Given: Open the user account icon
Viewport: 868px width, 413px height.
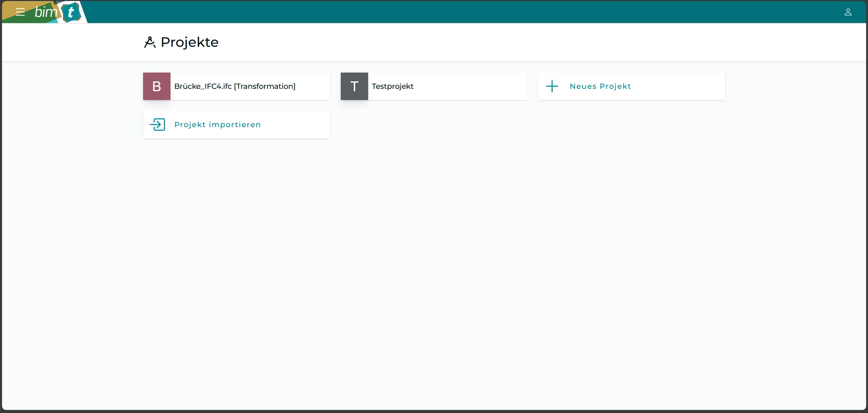Looking at the screenshot, I should coord(848,12).
